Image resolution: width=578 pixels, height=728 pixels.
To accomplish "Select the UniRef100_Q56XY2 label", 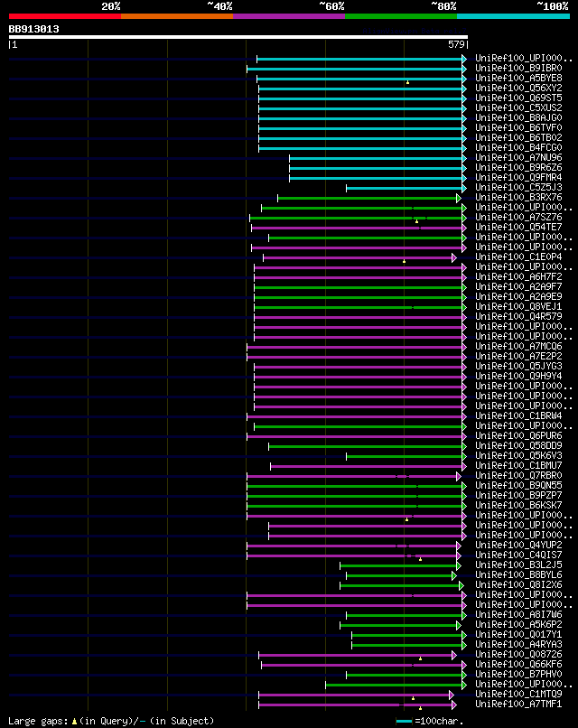I will (518, 89).
